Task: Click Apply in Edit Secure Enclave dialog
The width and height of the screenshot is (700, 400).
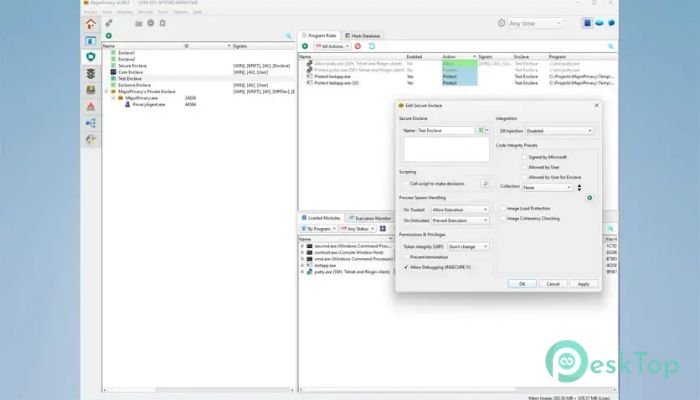Action: [583, 284]
